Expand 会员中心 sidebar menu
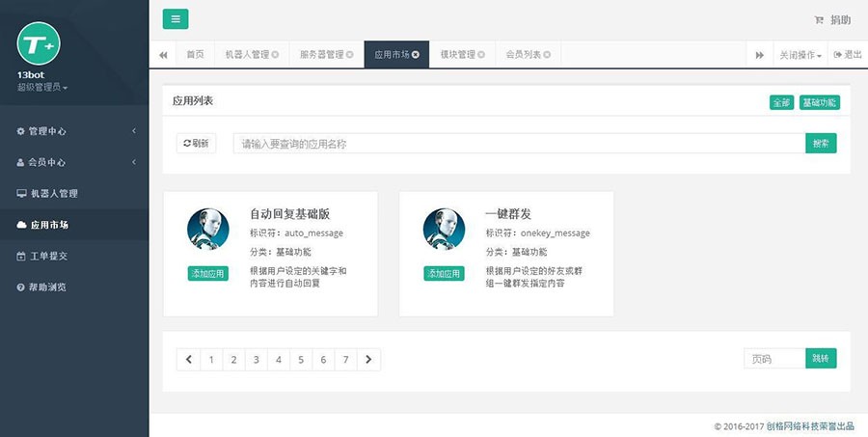 coord(74,162)
